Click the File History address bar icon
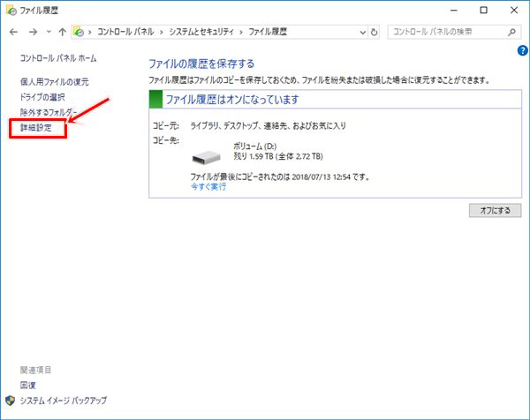530x420 pixels. [79, 32]
